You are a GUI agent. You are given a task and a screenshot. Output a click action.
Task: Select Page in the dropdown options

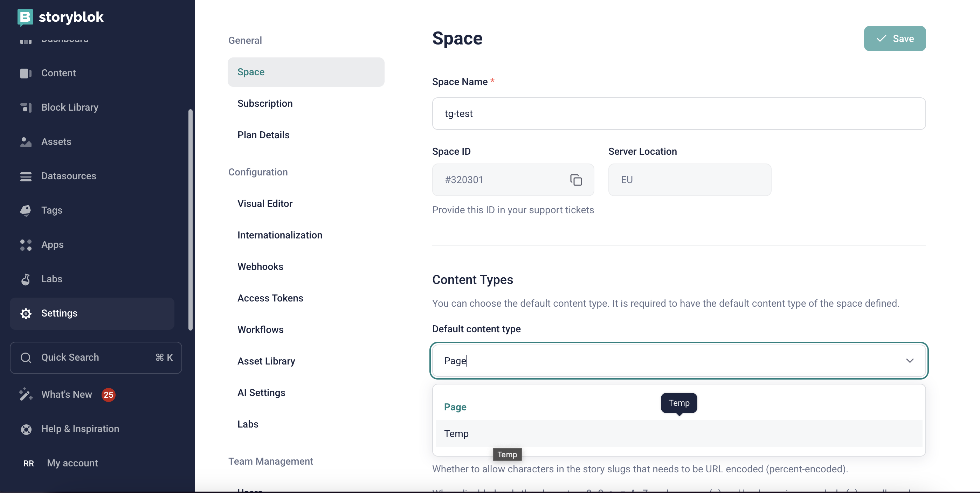click(x=455, y=407)
